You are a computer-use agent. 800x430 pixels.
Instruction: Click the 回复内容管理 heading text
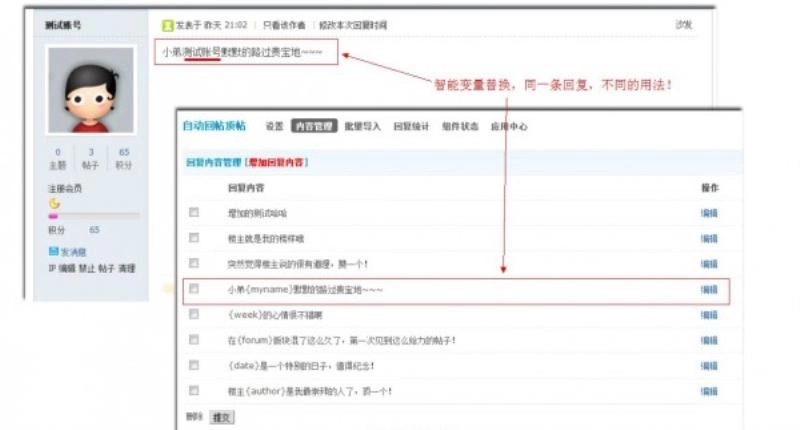(214, 162)
